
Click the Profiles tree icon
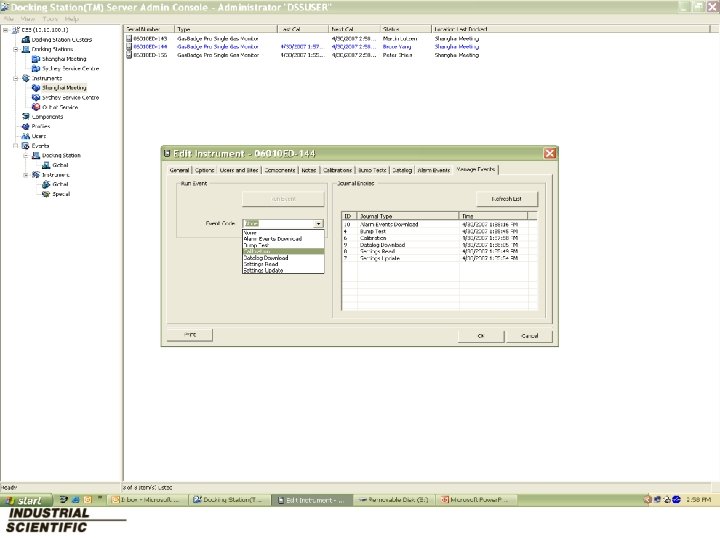pyautogui.click(x=26, y=126)
